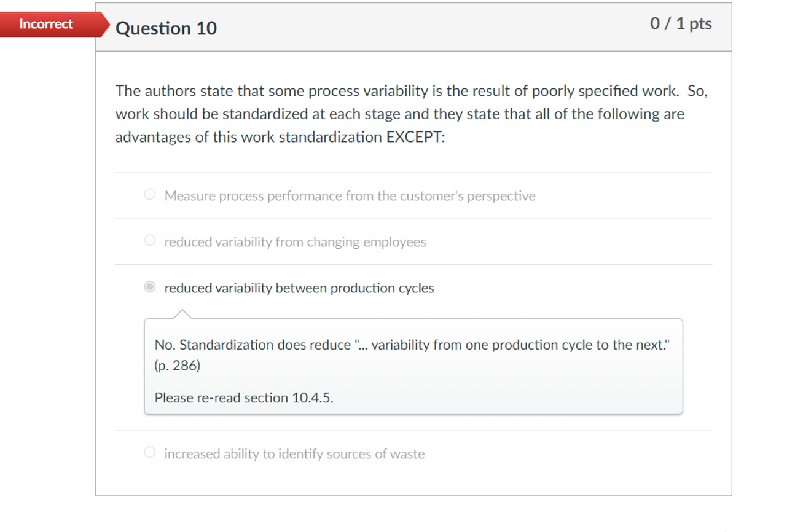The width and height of the screenshot is (795, 532).
Task: Click the Question 10 heading
Action: 166,28
